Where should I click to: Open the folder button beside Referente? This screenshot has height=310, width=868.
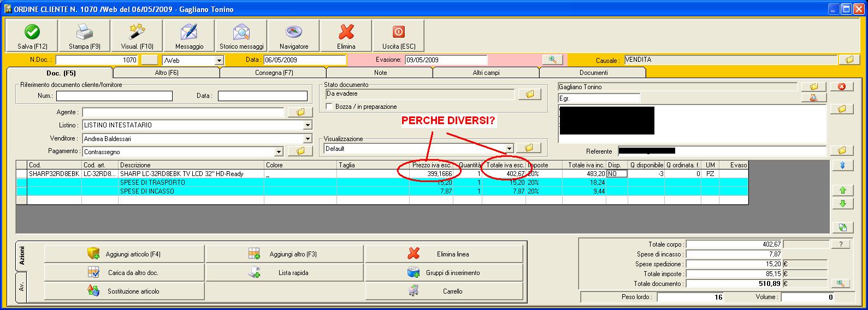(842, 150)
